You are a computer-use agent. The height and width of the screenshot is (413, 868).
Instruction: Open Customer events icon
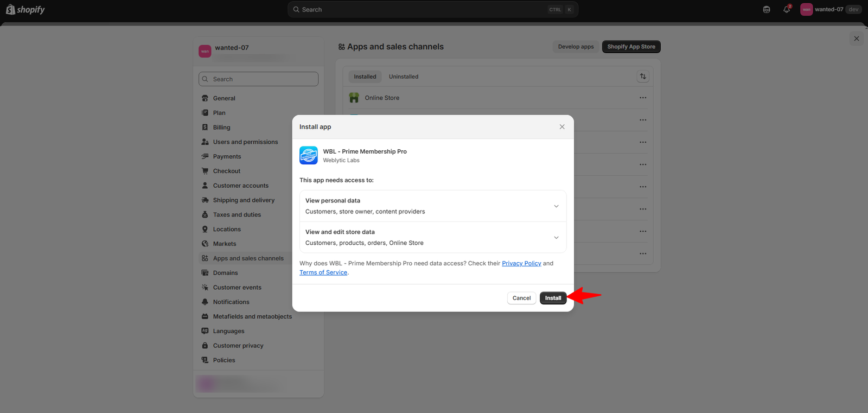coord(205,288)
